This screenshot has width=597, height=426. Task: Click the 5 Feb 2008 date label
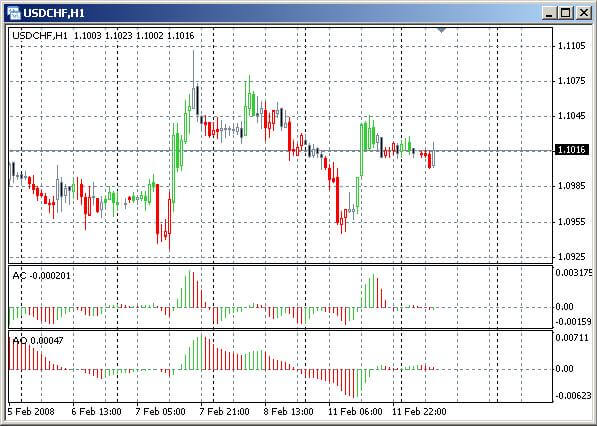(x=31, y=412)
